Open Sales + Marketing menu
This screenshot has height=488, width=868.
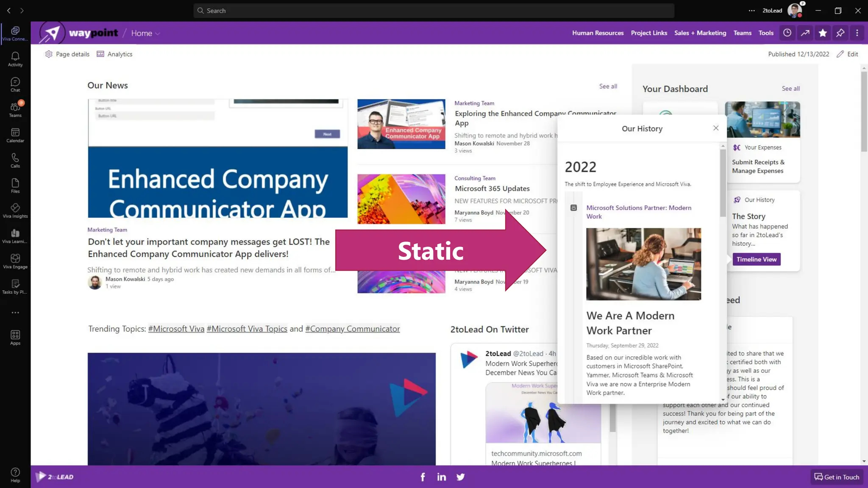coord(700,33)
